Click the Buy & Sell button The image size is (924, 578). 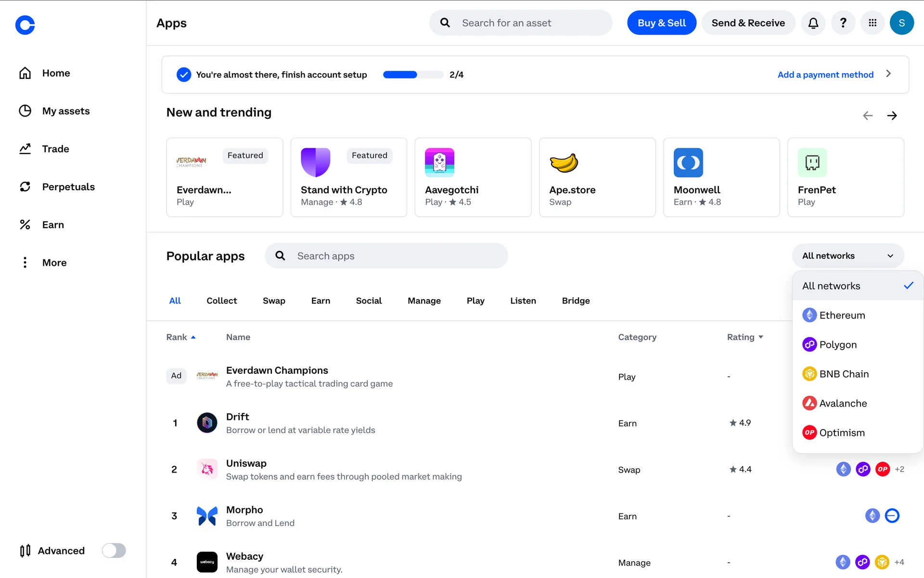pyautogui.click(x=661, y=23)
